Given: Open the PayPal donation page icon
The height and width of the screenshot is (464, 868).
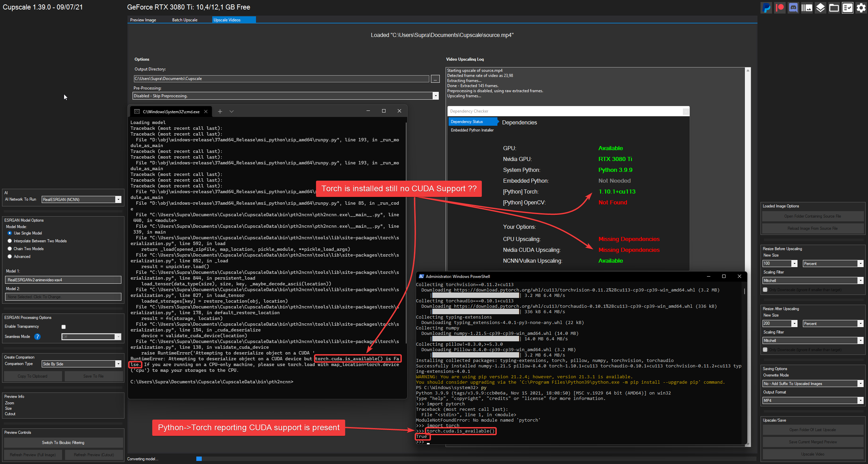Looking at the screenshot, I should click(766, 7).
